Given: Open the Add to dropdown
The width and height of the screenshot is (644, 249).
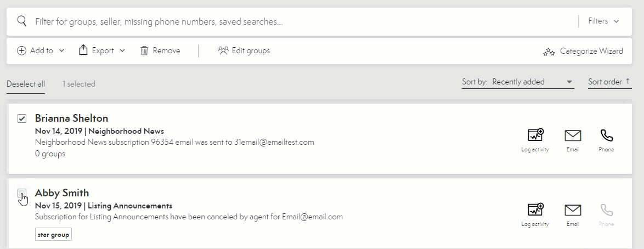Looking at the screenshot, I should tap(41, 50).
